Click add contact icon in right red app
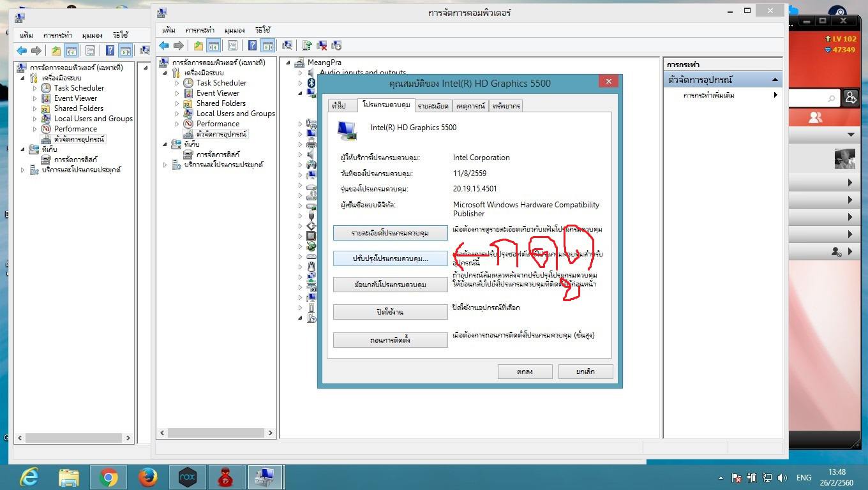Image resolution: width=868 pixels, height=490 pixels. 850,97
